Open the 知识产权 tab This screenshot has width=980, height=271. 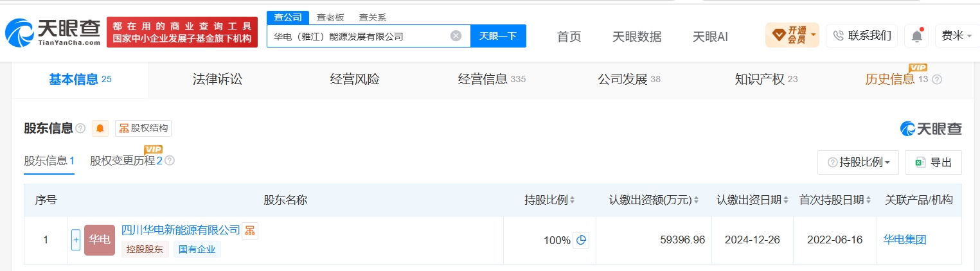point(766,80)
